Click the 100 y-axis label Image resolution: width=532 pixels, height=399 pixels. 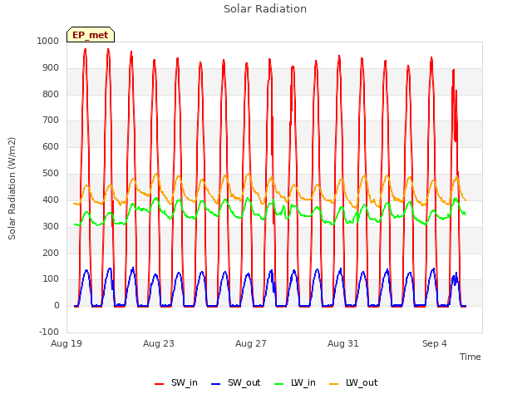click(51, 279)
